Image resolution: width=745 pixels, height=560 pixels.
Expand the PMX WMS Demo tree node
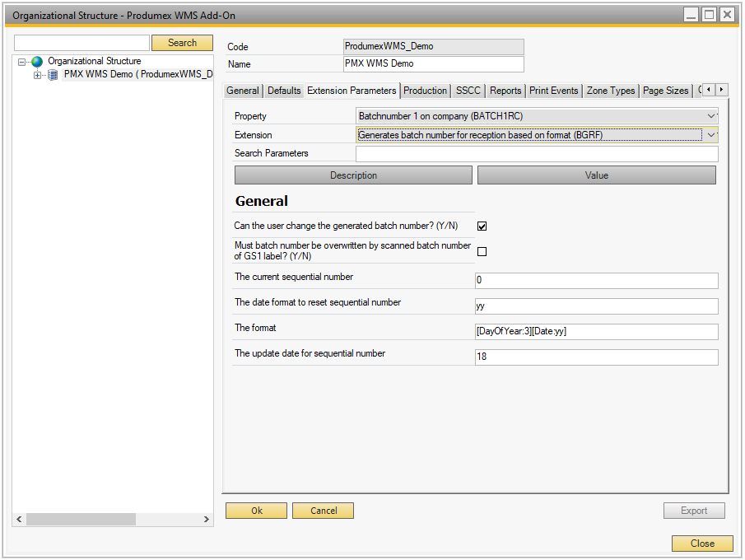pos(37,75)
